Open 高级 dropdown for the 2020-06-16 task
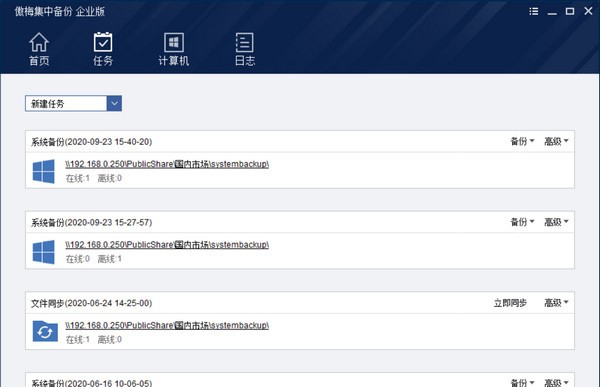Screen dimensions: 600x387 point(556,382)
